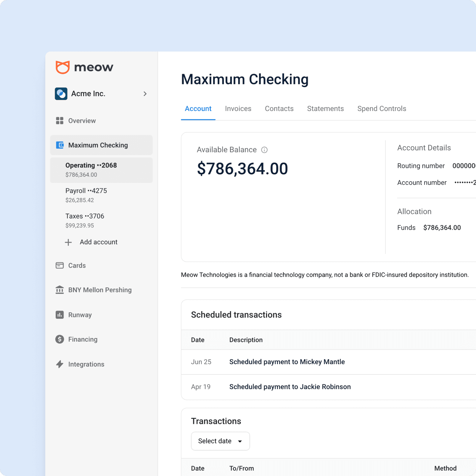The width and height of the screenshot is (476, 476).
Task: Click the Jun 25 date cell
Action: coord(201,362)
